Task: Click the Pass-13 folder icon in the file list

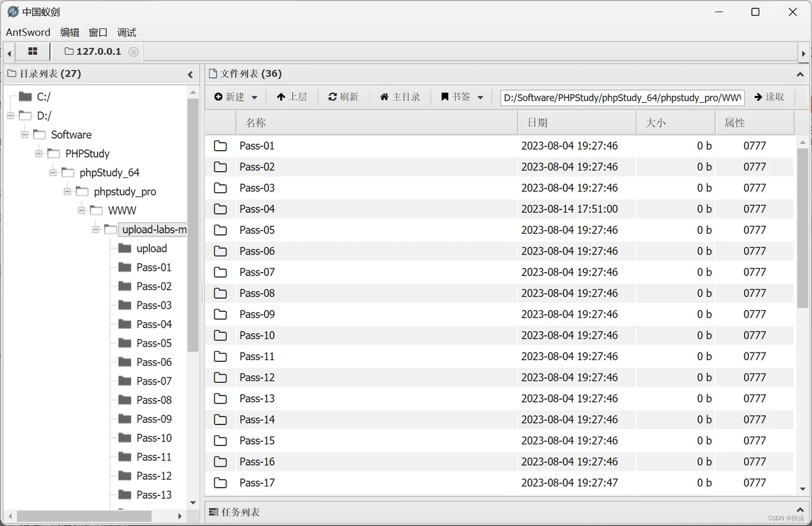Action: [x=220, y=398]
